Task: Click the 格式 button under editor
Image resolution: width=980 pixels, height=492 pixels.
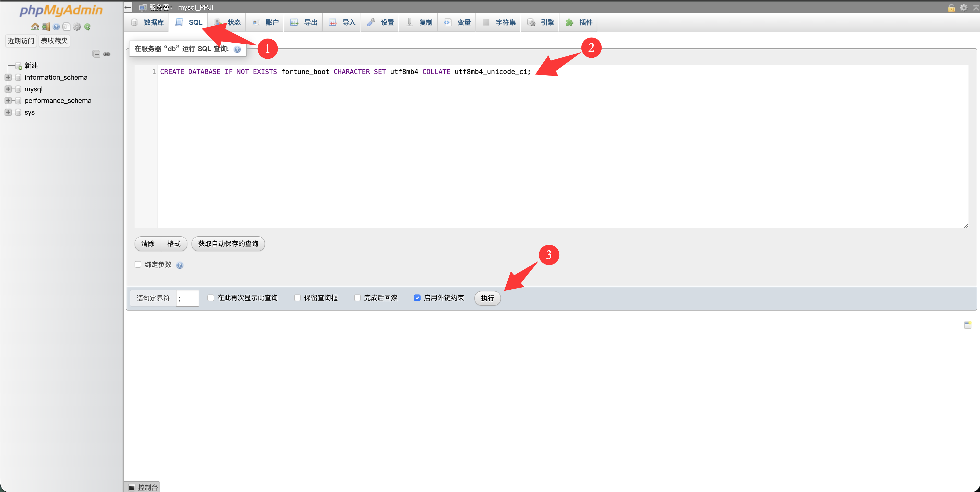Action: coord(174,244)
